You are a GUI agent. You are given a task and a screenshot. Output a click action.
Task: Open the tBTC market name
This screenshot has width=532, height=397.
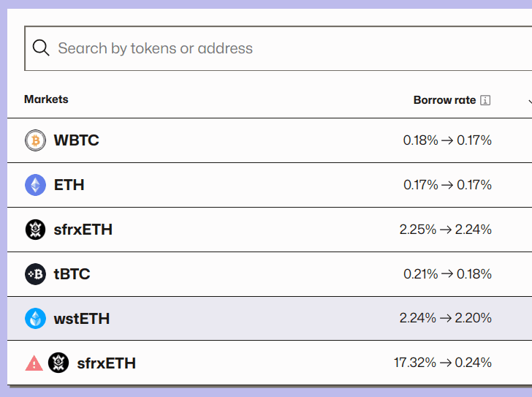click(72, 274)
